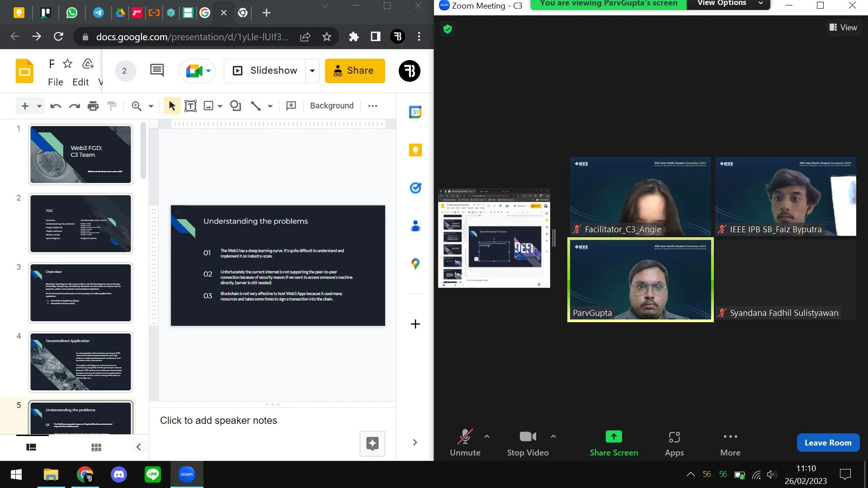Select the Overview slide 3 thumbnail
Screen dimensions: 868x488
(x=81, y=293)
